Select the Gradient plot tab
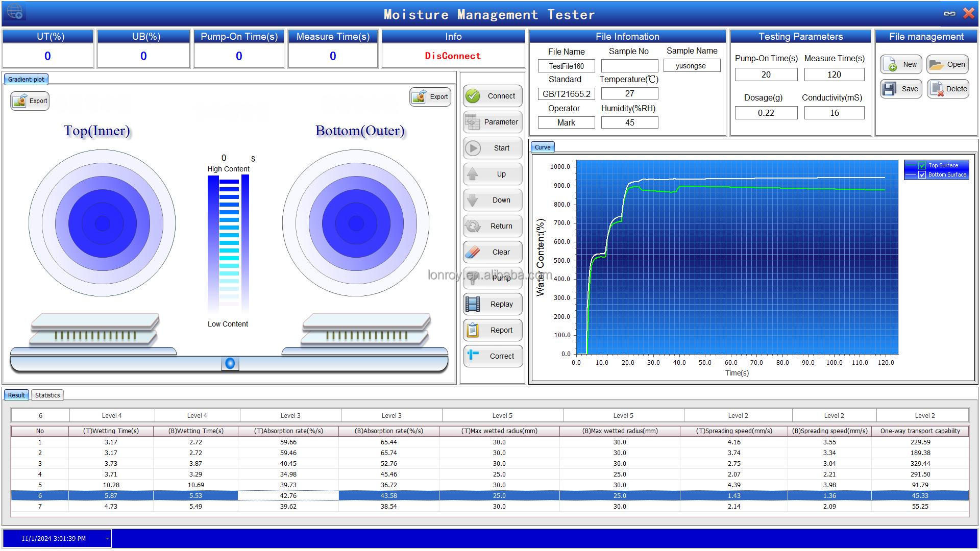 click(26, 79)
